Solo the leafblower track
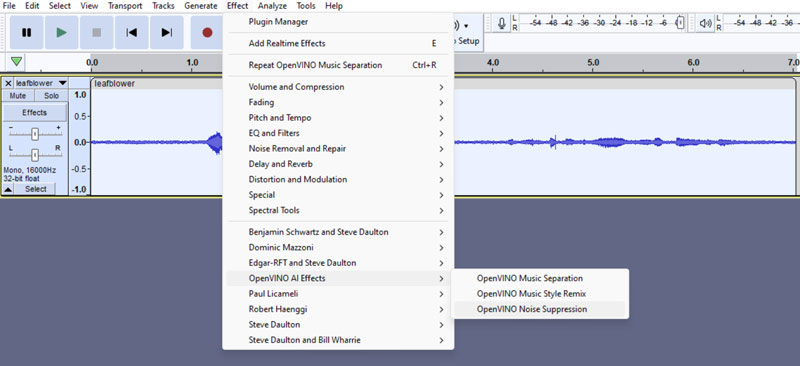The width and height of the screenshot is (800, 366). tap(51, 95)
